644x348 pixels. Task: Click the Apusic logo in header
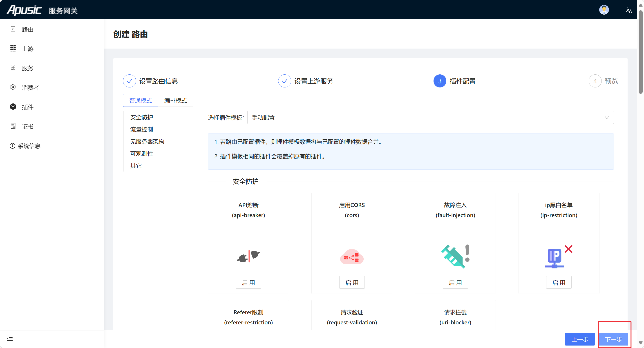coord(24,10)
